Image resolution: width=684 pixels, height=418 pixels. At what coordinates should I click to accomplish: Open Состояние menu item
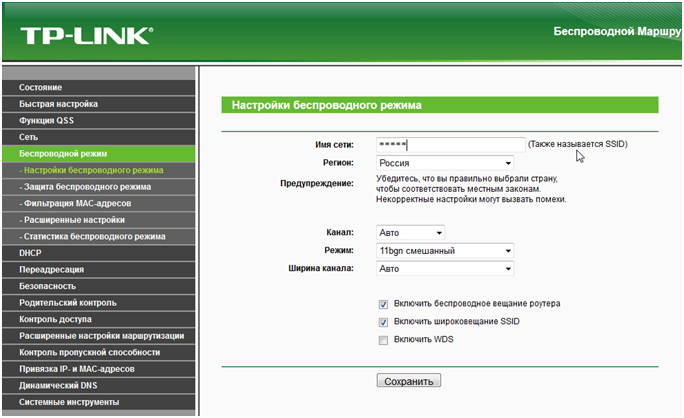click(x=40, y=88)
